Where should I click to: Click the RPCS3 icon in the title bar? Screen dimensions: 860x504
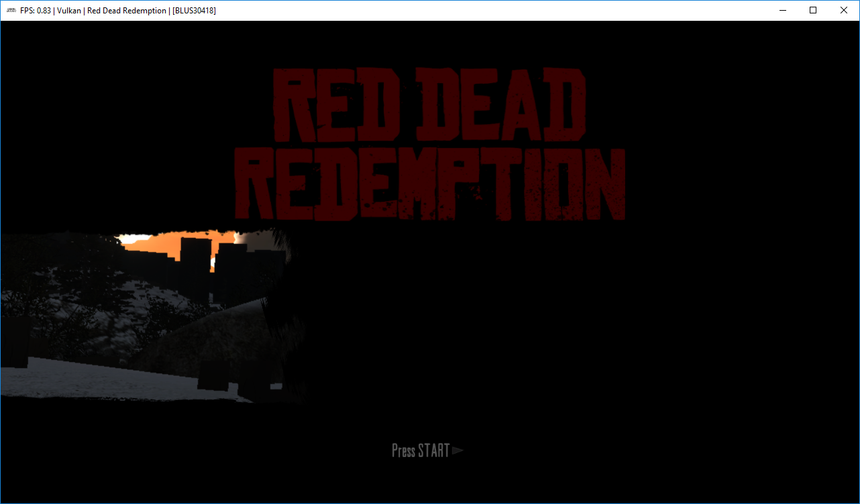coord(11,10)
